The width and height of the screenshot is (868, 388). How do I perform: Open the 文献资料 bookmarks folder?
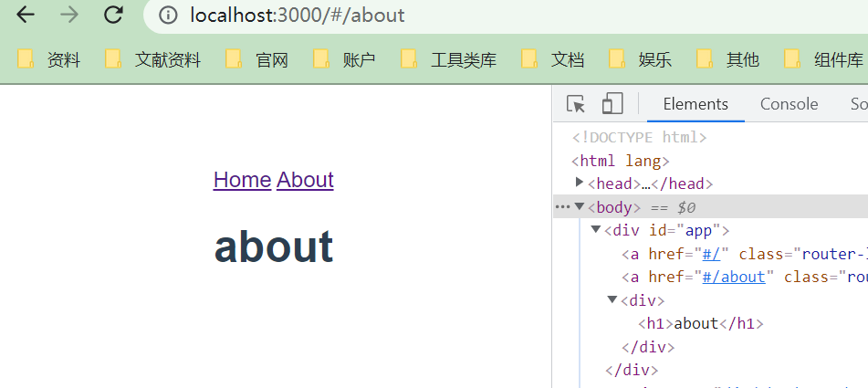coord(152,59)
